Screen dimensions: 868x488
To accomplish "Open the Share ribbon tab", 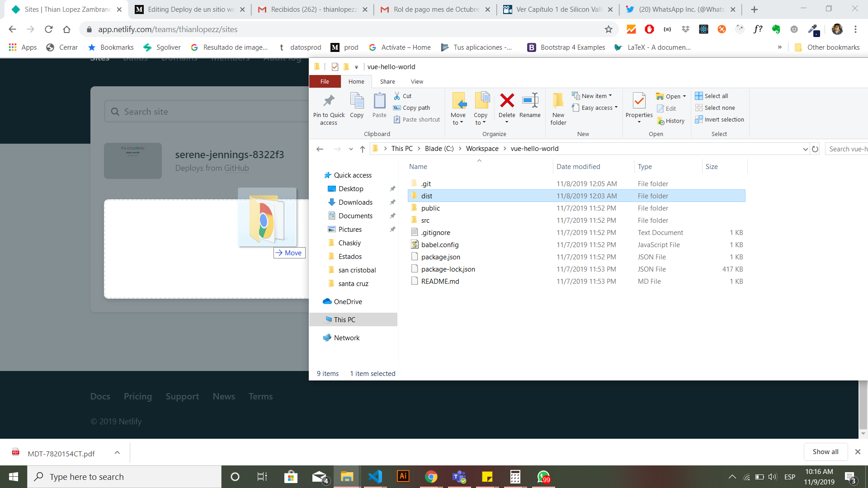I will coord(387,82).
